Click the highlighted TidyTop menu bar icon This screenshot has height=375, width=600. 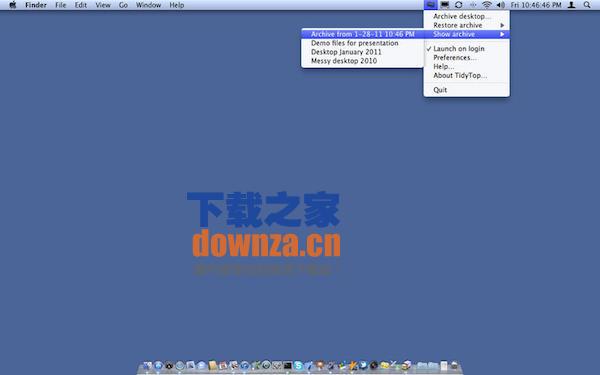point(430,5)
